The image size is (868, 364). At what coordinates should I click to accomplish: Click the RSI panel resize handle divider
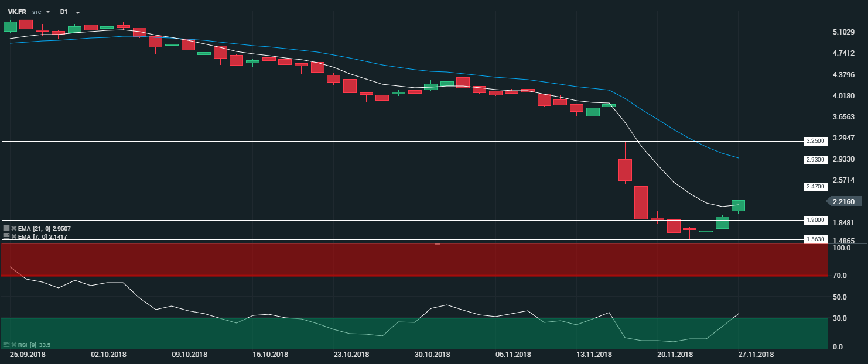(x=437, y=243)
